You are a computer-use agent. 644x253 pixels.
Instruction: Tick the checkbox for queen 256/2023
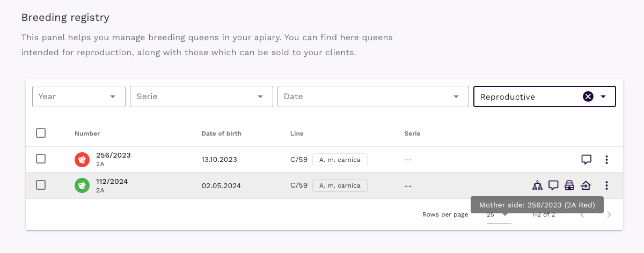(41, 159)
